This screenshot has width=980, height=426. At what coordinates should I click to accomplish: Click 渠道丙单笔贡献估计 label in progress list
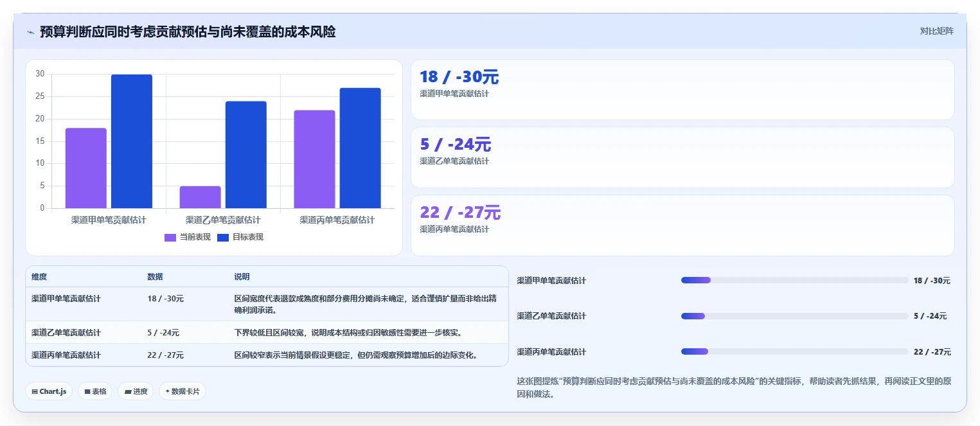coord(551,352)
